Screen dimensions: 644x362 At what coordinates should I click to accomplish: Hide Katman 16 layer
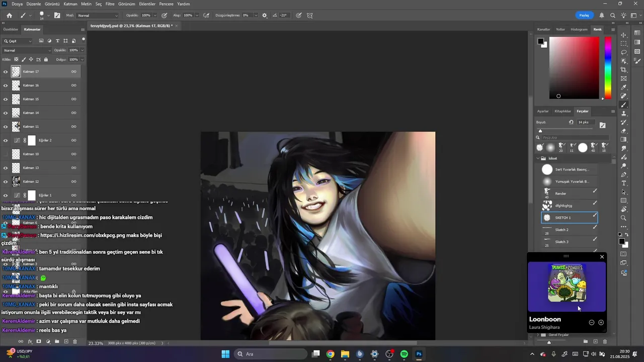(x=6, y=85)
